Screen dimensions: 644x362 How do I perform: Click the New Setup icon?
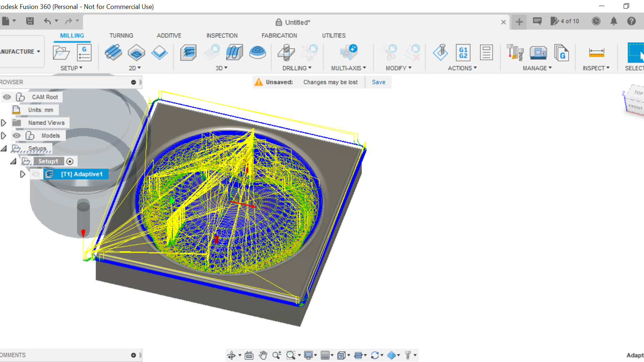61,53
